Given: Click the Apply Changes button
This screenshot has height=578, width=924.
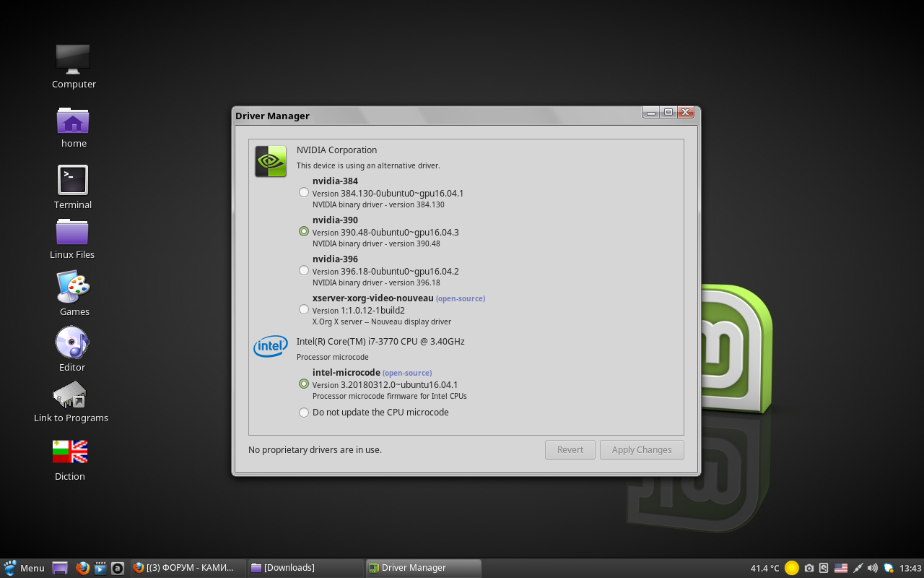Looking at the screenshot, I should (642, 449).
